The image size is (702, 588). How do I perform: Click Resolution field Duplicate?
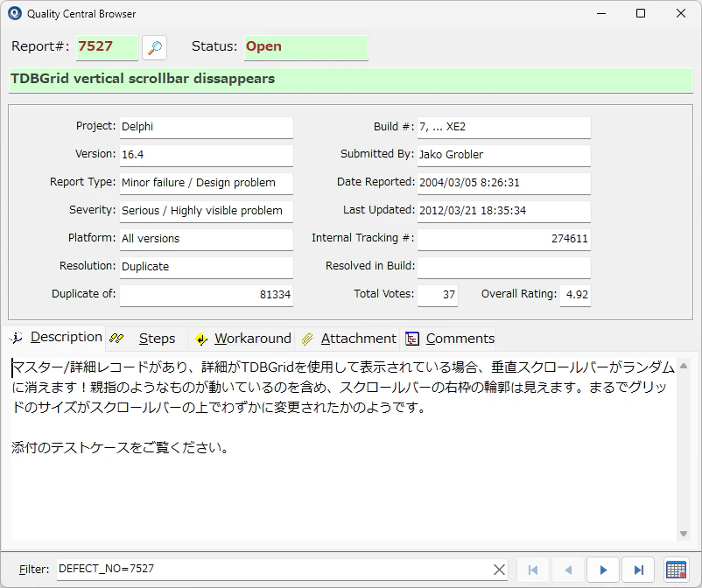coord(207,267)
